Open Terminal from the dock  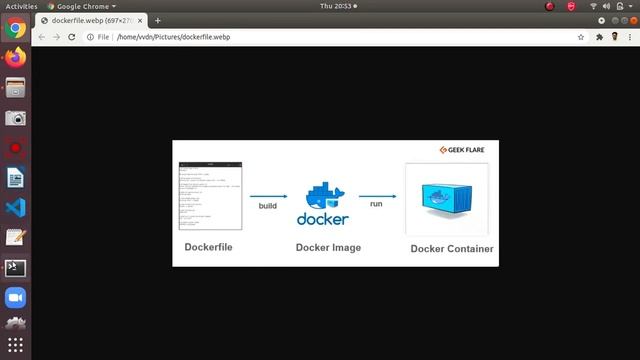(x=16, y=268)
